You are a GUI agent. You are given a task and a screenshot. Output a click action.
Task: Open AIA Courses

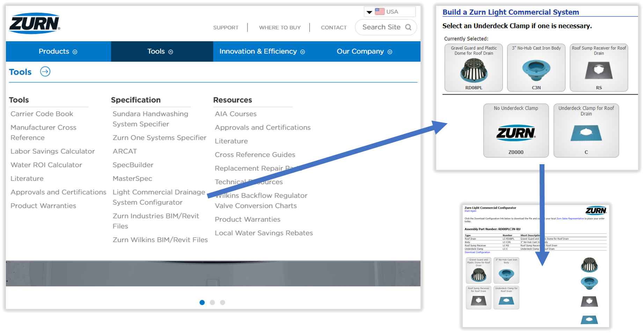pyautogui.click(x=236, y=114)
